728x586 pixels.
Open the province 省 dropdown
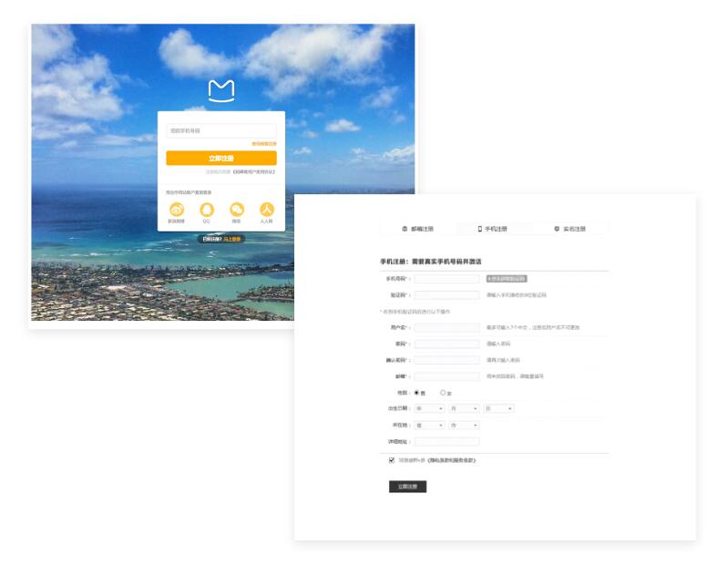point(429,426)
